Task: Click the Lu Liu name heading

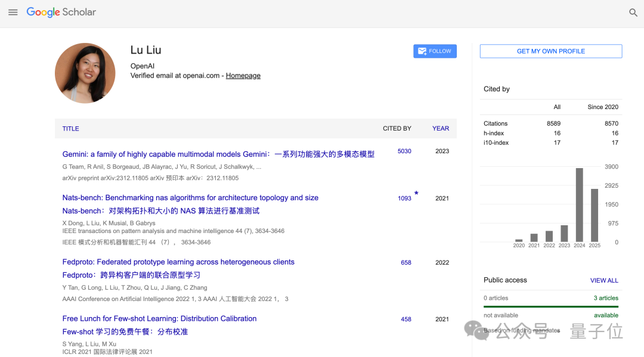Action: pos(146,50)
